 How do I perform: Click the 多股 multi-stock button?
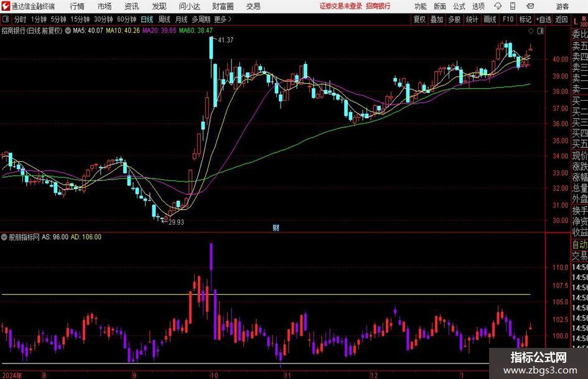454,19
